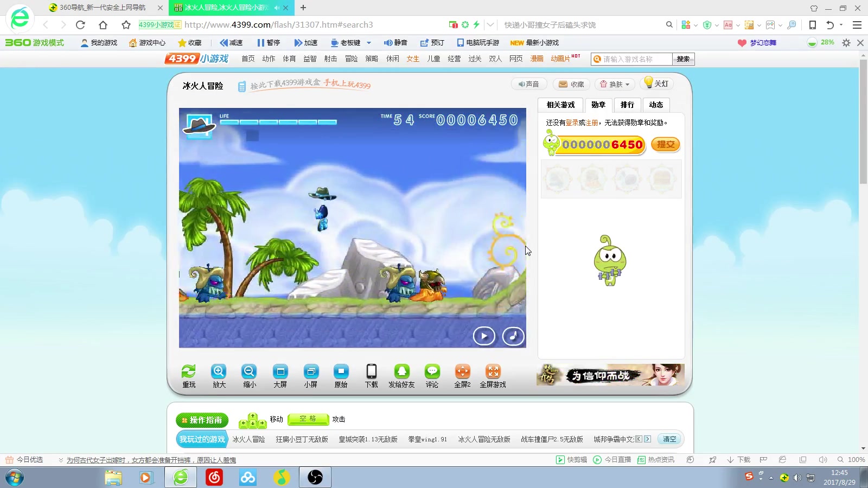Switch to 小屏 small screen mode
The image size is (868, 488).
(x=310, y=376)
